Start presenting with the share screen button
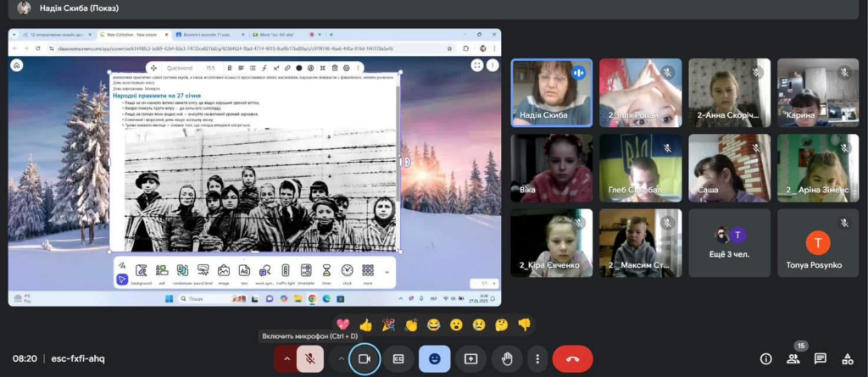 coord(470,358)
